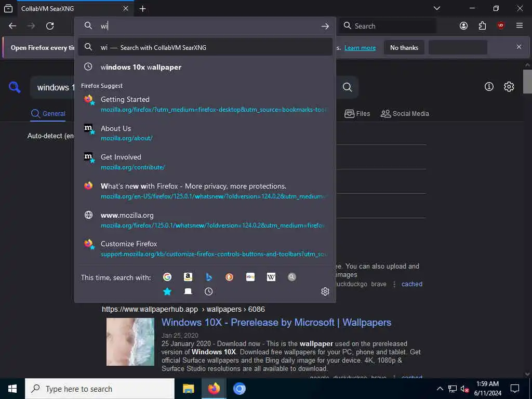532x399 pixels.
Task: Search only open Tabs icon
Action: point(188,291)
